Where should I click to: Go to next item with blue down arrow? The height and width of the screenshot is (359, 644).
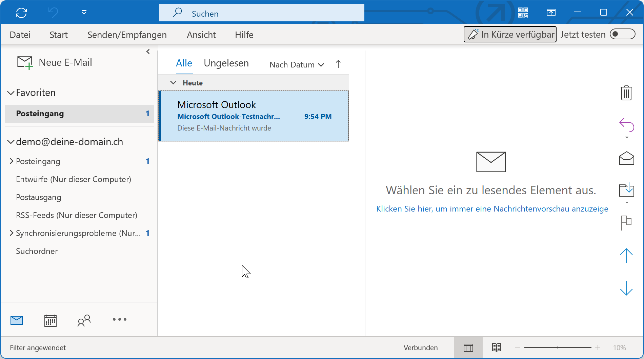tap(626, 288)
